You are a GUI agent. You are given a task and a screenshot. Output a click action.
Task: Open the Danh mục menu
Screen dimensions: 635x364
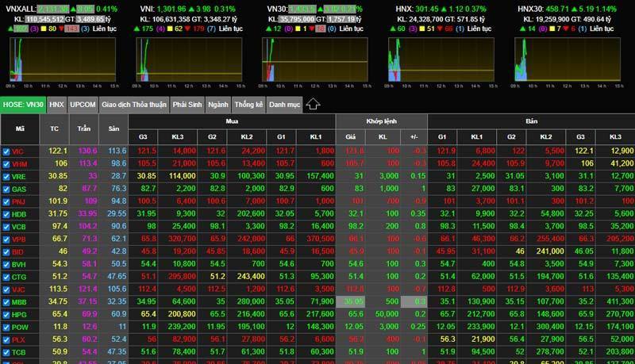coord(284,104)
